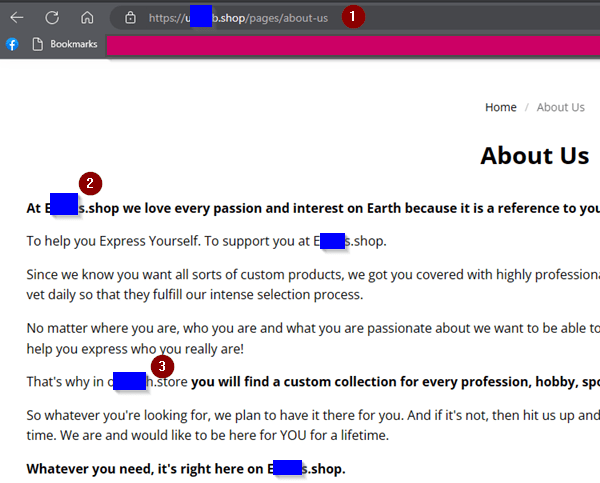600x483 pixels.
Task: Click the blue redaction box in the URL
Action: pos(200,17)
